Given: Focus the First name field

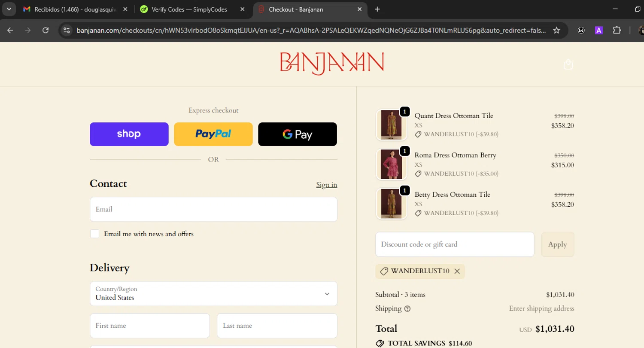Looking at the screenshot, I should pyautogui.click(x=150, y=326).
